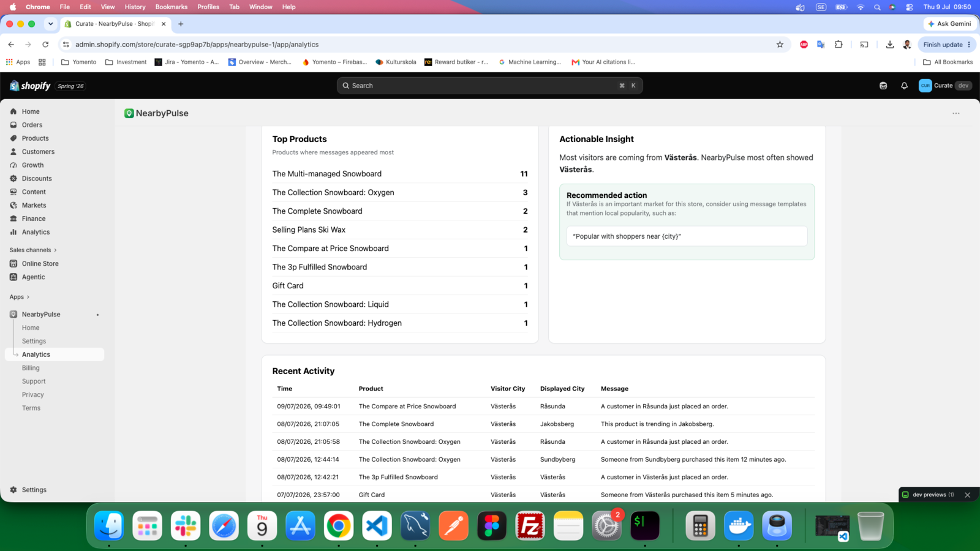Expand the Sales channels section chevron

(55, 250)
